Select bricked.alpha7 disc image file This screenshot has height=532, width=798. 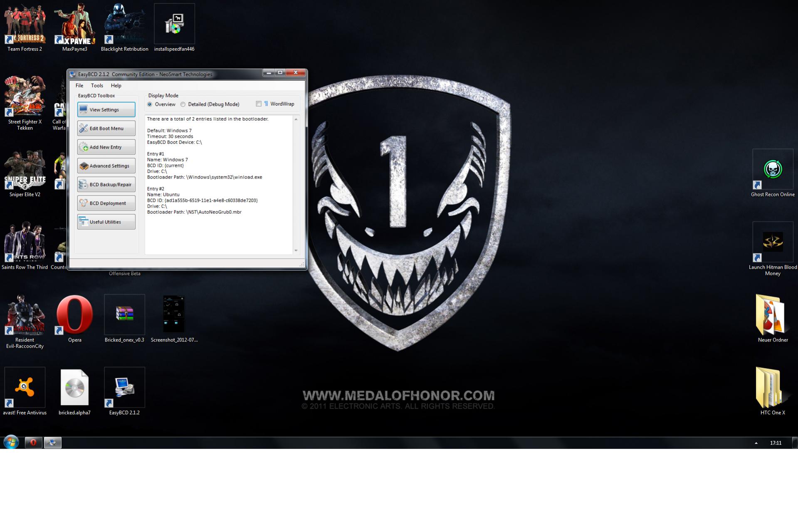click(74, 391)
